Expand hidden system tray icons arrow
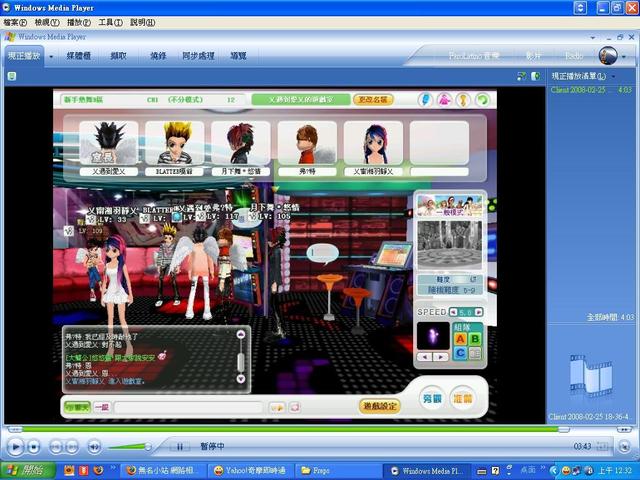The width and height of the screenshot is (640, 480). (554, 471)
